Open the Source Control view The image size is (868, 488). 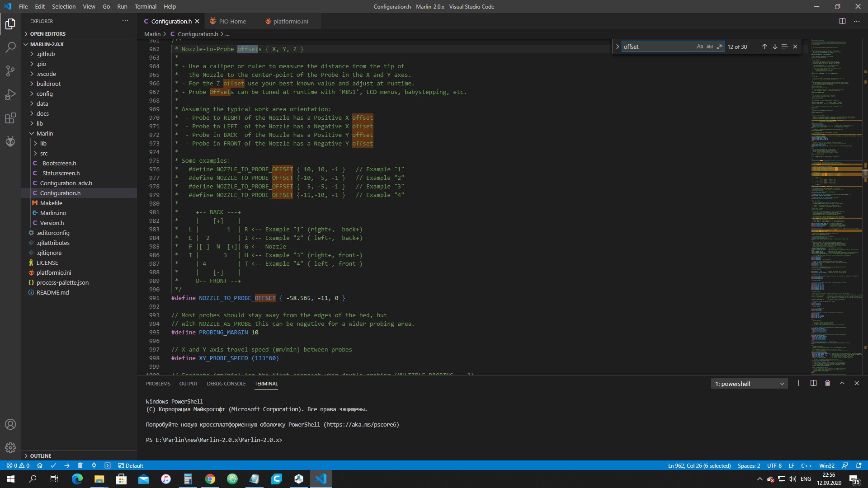[x=10, y=70]
